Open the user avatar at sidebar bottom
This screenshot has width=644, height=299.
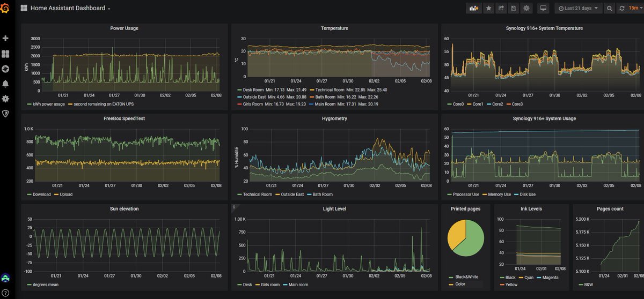[5, 278]
